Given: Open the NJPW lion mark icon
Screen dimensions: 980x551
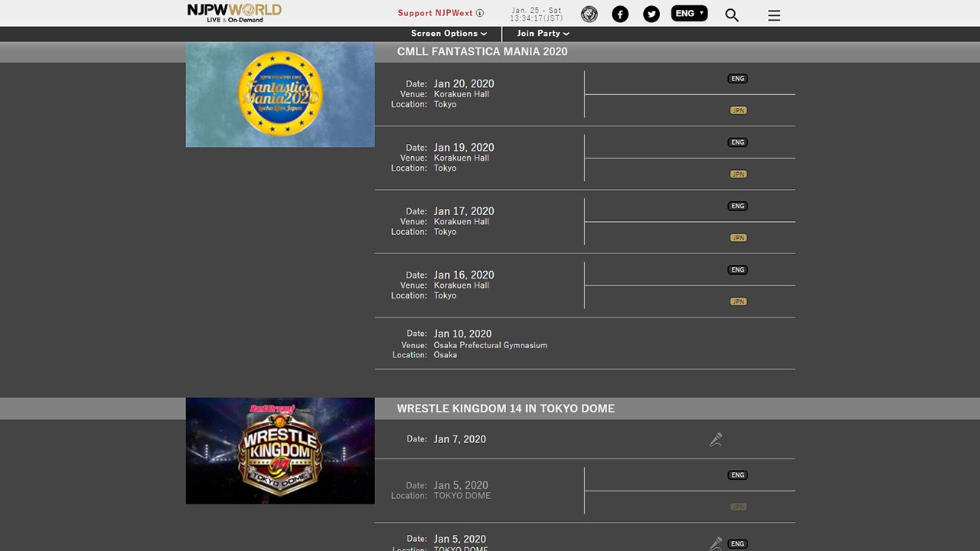Looking at the screenshot, I should tap(590, 14).
